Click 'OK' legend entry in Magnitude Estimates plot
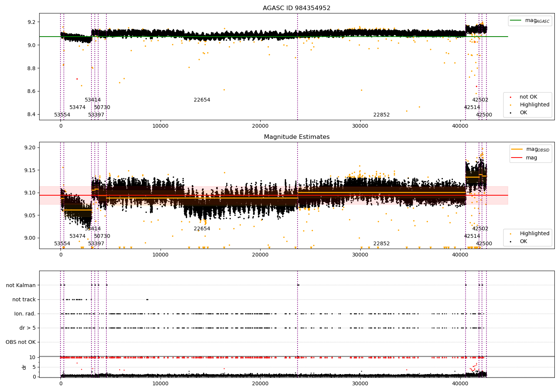Screen dimensions: 560x392 [x=519, y=242]
